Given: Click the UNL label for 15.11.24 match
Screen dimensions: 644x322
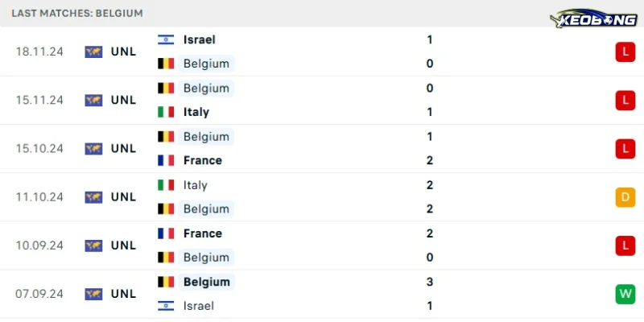Looking at the screenshot, I should pyautogui.click(x=123, y=100).
